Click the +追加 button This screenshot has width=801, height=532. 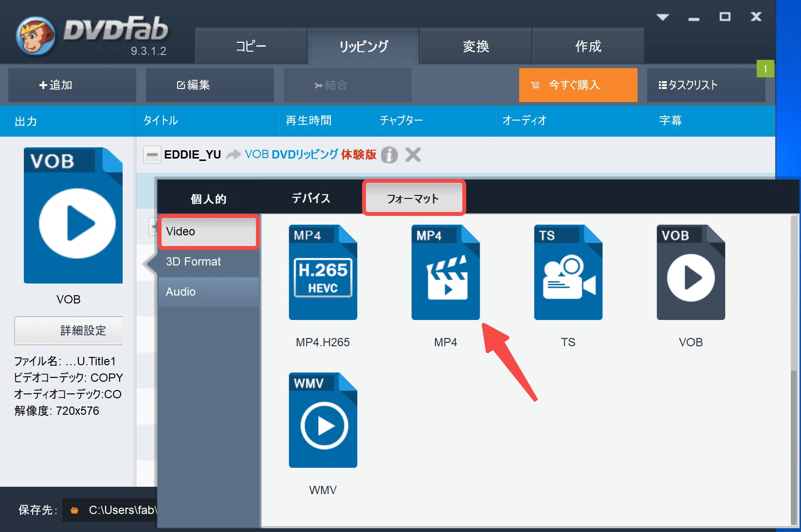[x=72, y=85]
